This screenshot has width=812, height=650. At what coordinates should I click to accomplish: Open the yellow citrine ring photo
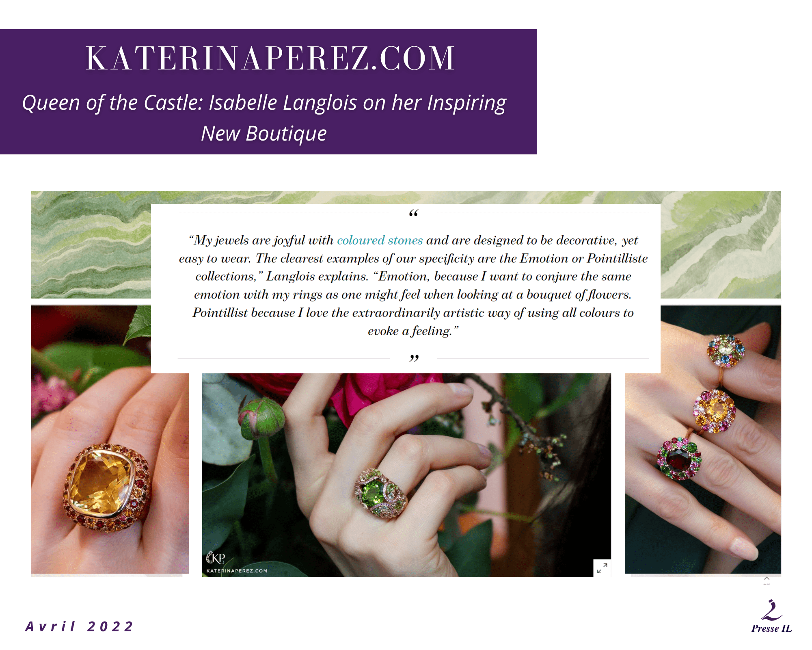tap(110, 440)
